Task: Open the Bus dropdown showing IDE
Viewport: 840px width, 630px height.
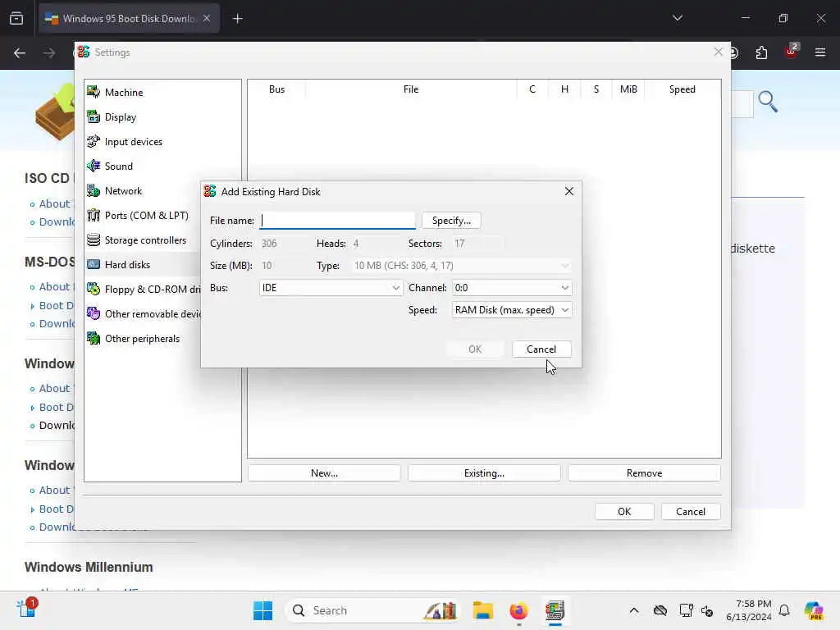Action: coord(331,288)
